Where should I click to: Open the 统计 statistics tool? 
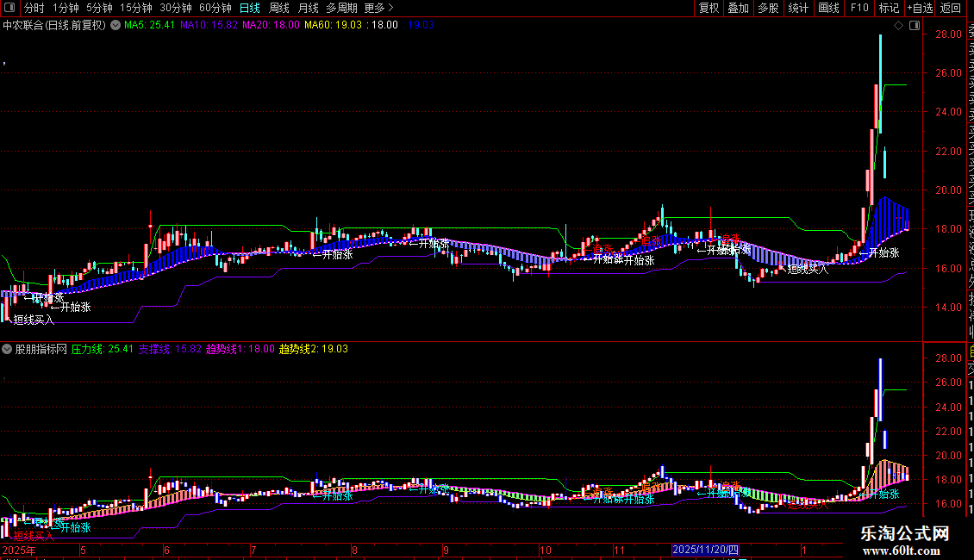(798, 8)
